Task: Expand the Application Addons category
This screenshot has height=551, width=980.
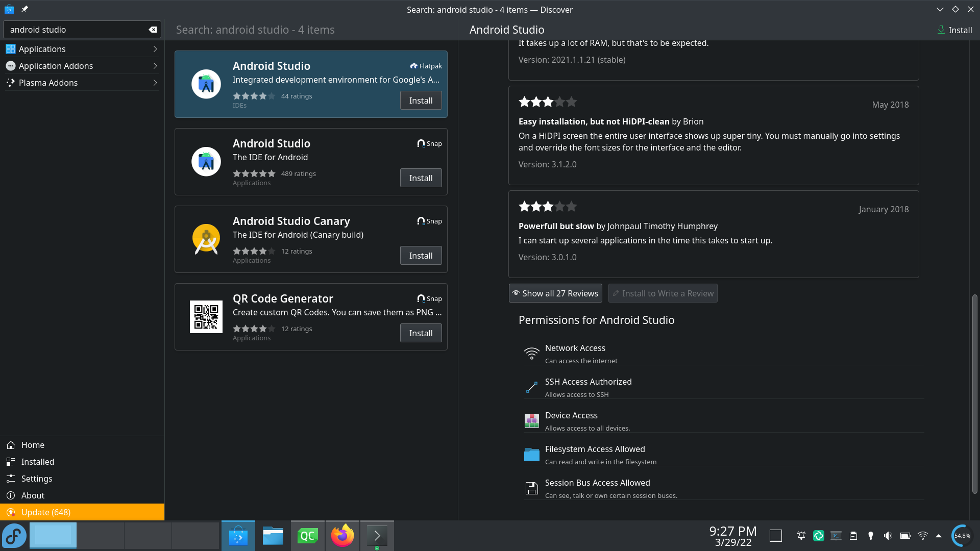Action: click(x=82, y=66)
